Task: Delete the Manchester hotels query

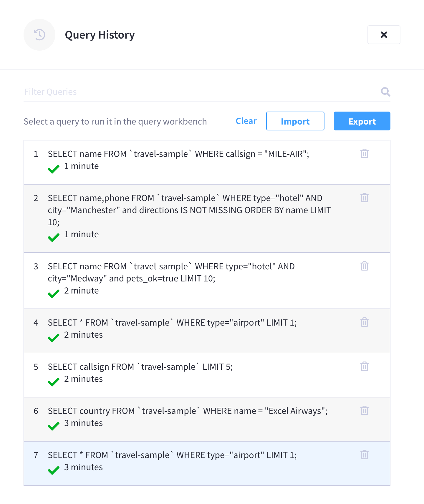Action: 364,198
